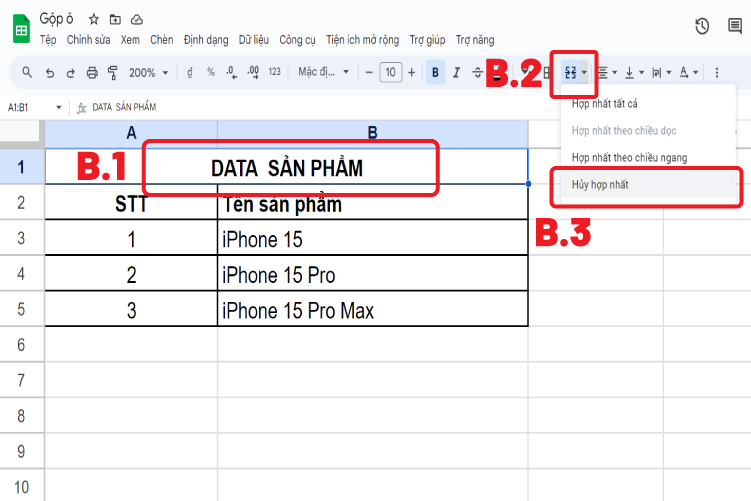Viewport: 751px width, 501px height.
Task: Open the Xem menu
Action: point(130,40)
